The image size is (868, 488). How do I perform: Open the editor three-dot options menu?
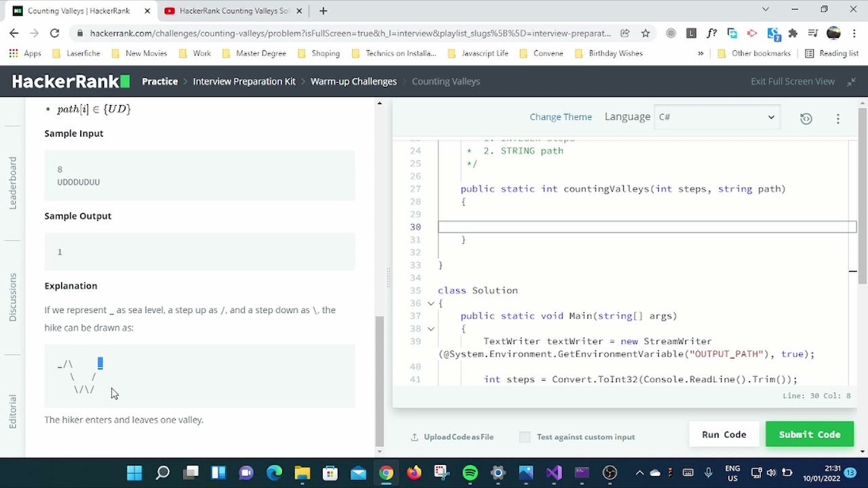837,118
